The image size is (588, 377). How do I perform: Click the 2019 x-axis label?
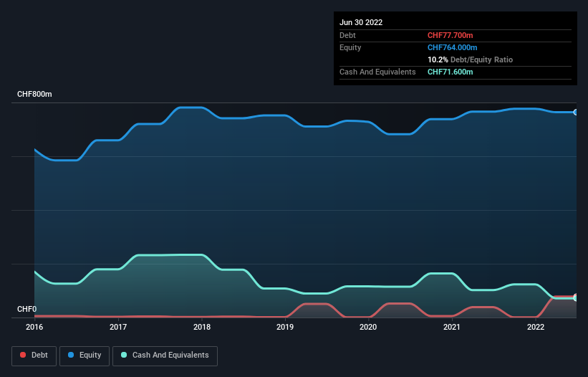(285, 327)
